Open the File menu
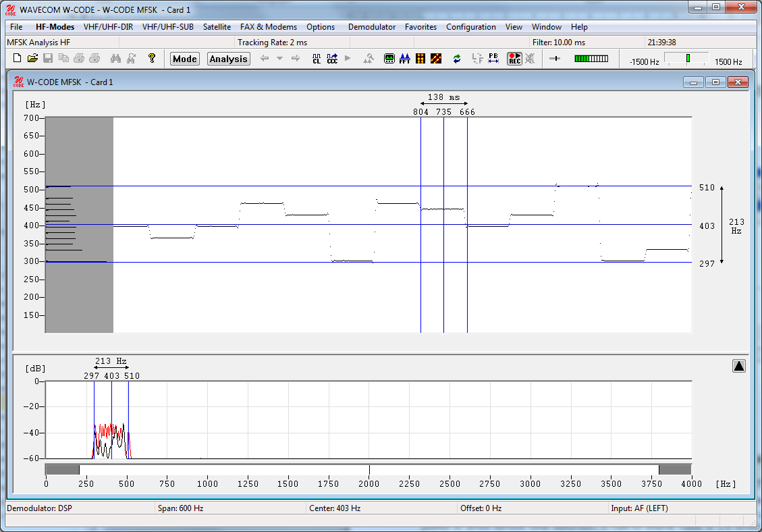The width and height of the screenshot is (762, 532). [16, 27]
